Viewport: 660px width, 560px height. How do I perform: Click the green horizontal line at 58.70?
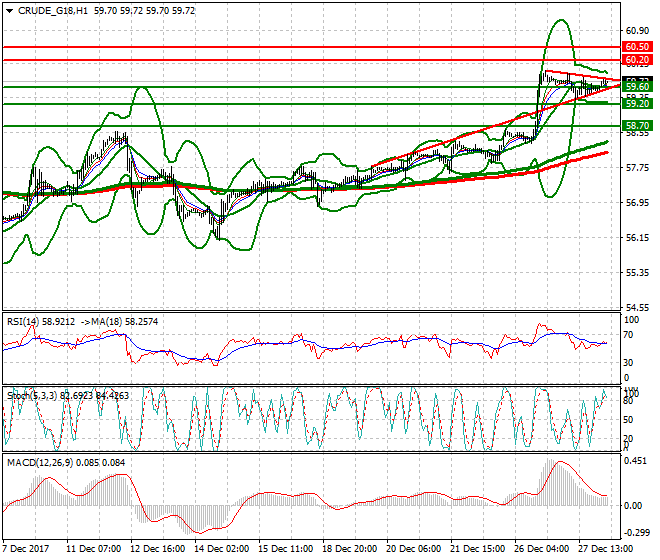[300, 126]
